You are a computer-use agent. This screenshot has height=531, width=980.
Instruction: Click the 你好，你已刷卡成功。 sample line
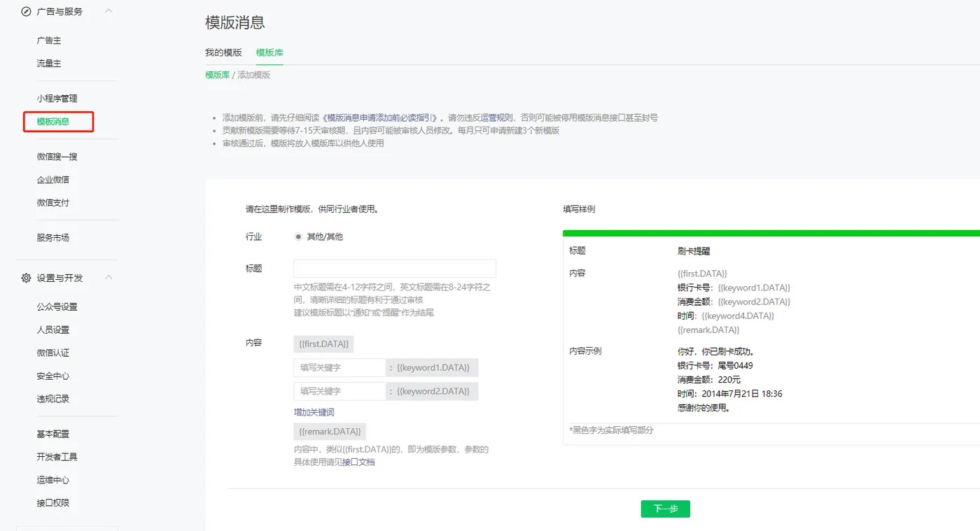(x=715, y=351)
